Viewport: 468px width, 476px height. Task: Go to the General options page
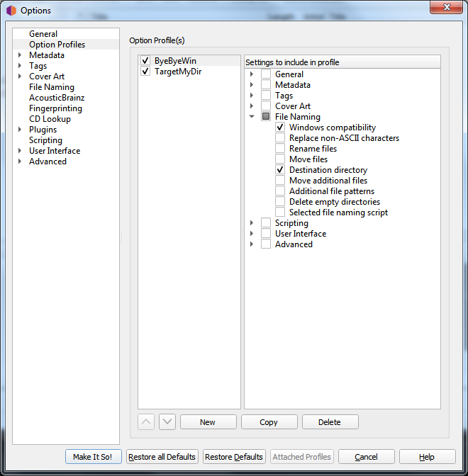43,34
